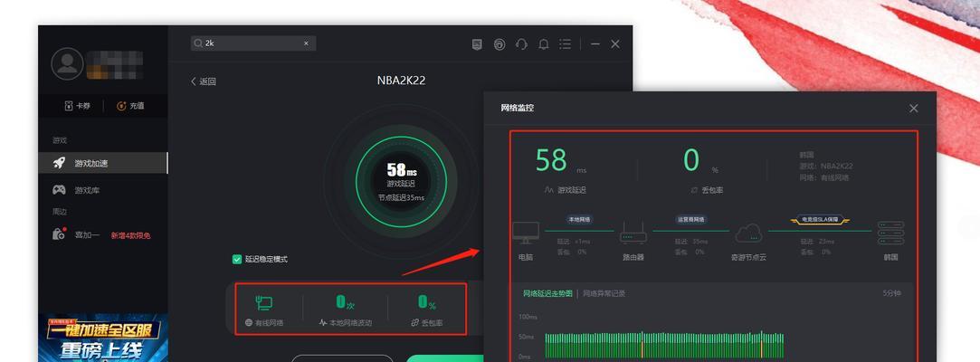Click the 电竞级SLA保障 badge
Screen dimensions: 980x362
coord(819,219)
